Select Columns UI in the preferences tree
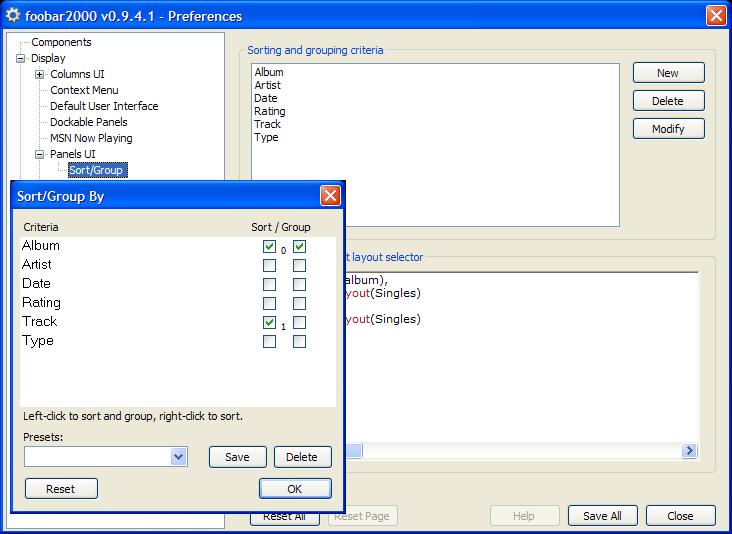Image resolution: width=732 pixels, height=534 pixels. pos(77,74)
